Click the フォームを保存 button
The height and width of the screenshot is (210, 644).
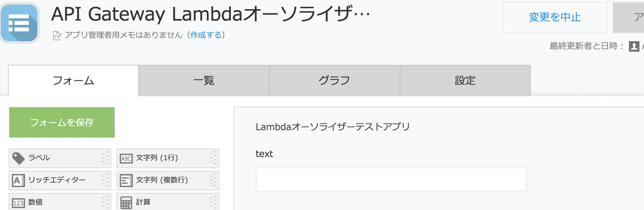[x=62, y=122]
